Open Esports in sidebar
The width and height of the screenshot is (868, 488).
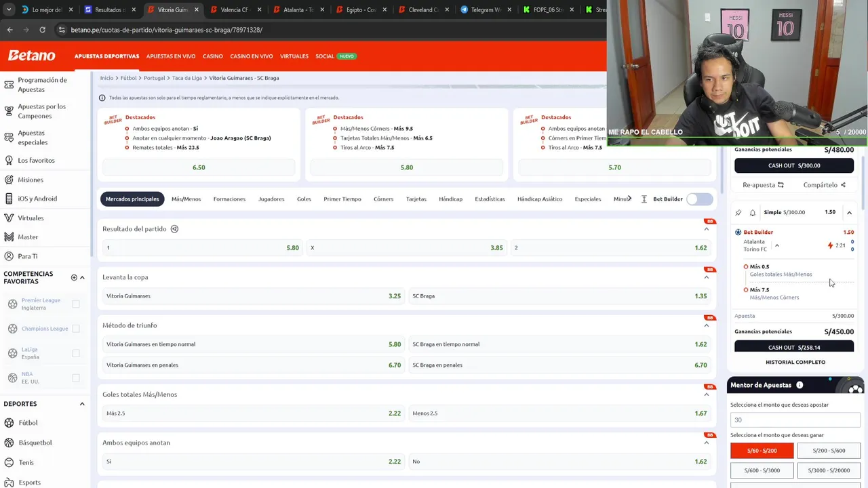[x=29, y=483]
